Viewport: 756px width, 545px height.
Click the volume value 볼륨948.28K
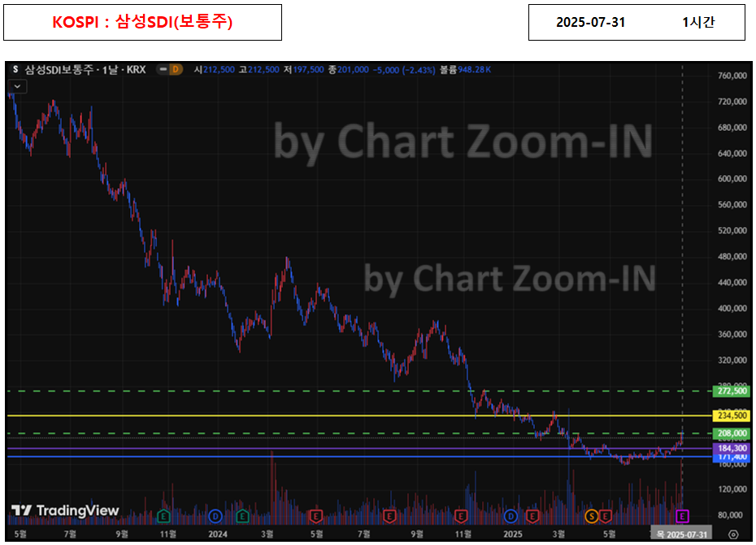[465, 69]
